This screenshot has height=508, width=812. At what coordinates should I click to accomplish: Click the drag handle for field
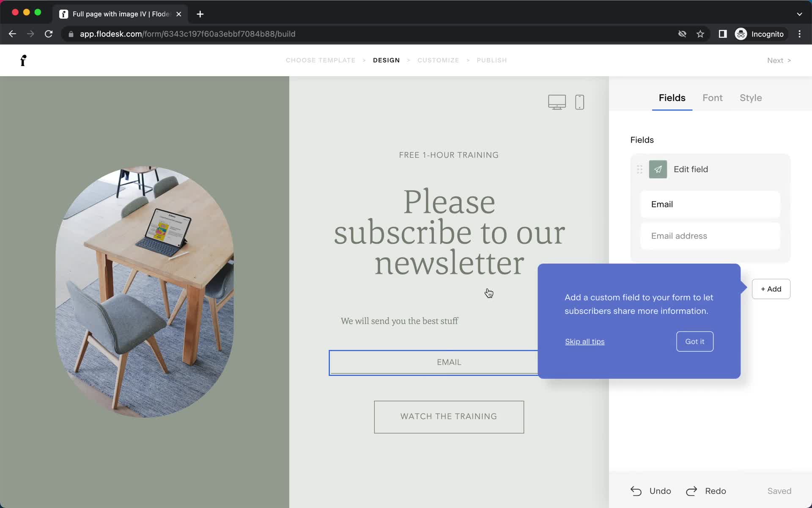(639, 169)
